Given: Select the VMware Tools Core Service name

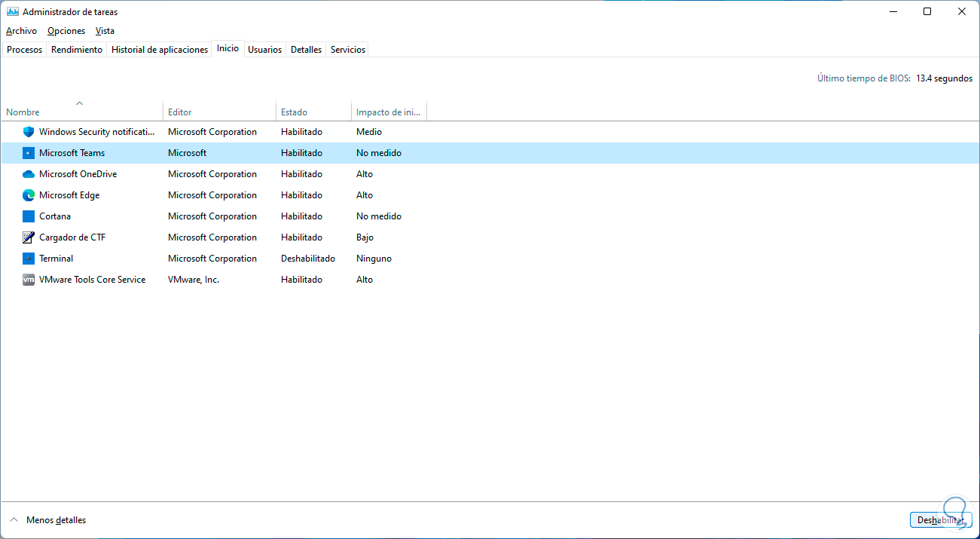Looking at the screenshot, I should click(93, 280).
